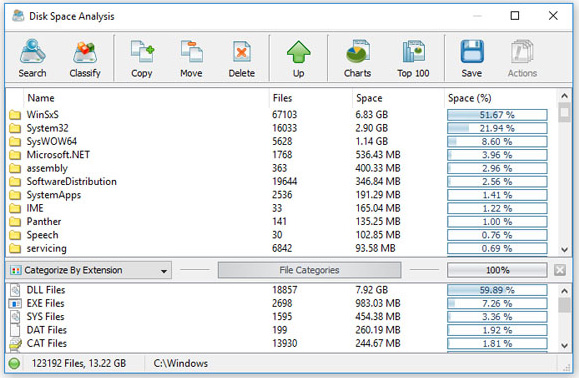Screen dimensions: 579x378
Task: Click the File Categories button
Action: [309, 270]
